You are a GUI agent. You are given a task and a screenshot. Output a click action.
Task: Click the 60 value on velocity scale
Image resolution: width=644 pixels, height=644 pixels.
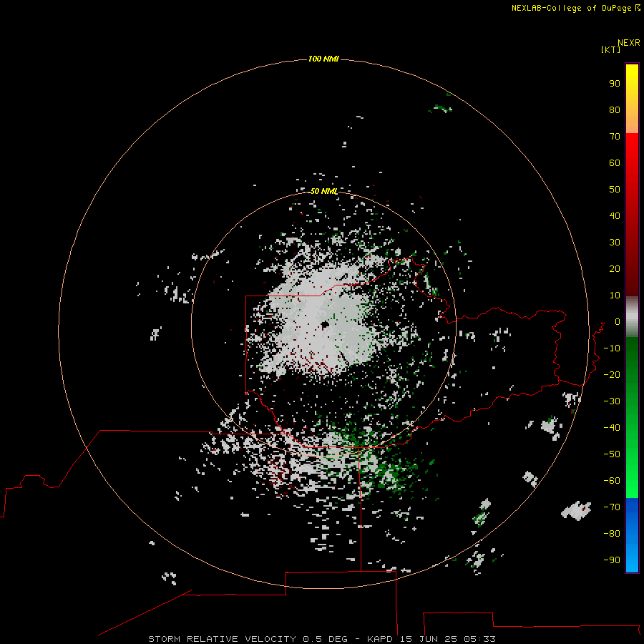[x=615, y=162]
